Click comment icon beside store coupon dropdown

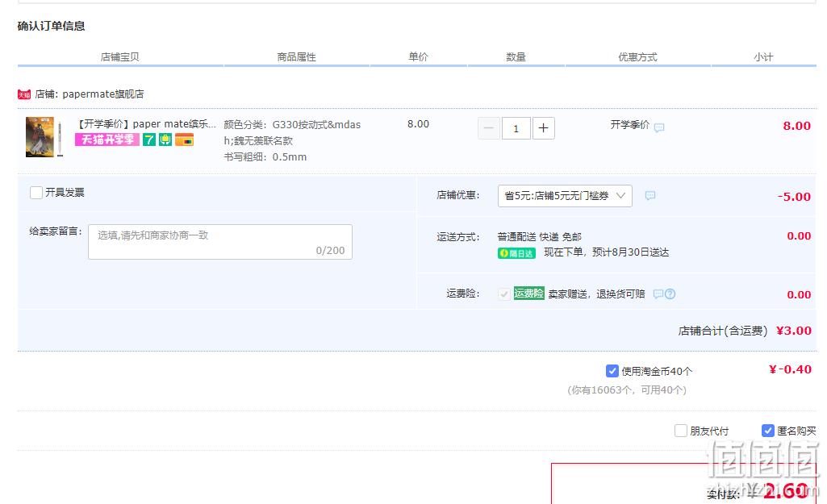[x=650, y=196]
